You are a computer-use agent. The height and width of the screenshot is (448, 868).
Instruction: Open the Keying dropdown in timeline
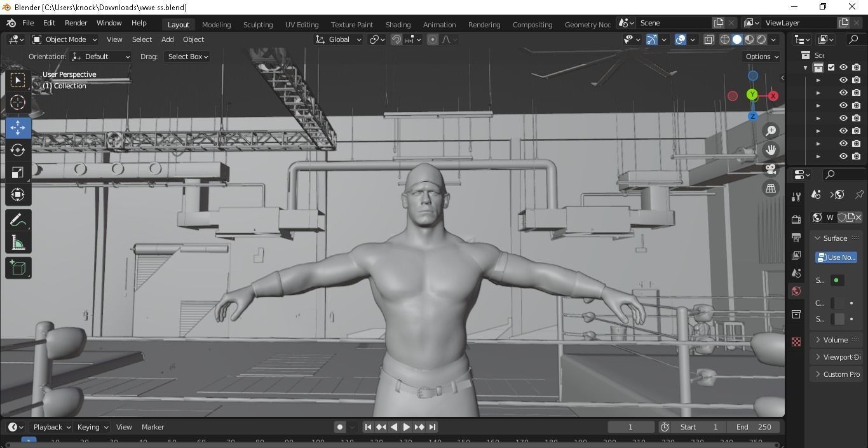coord(92,427)
